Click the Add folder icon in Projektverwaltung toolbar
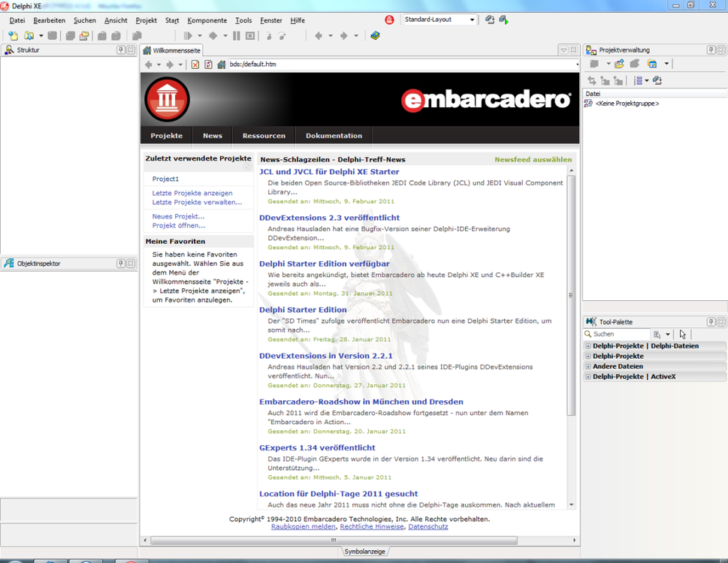Viewport: 728px width, 563px height. click(619, 64)
